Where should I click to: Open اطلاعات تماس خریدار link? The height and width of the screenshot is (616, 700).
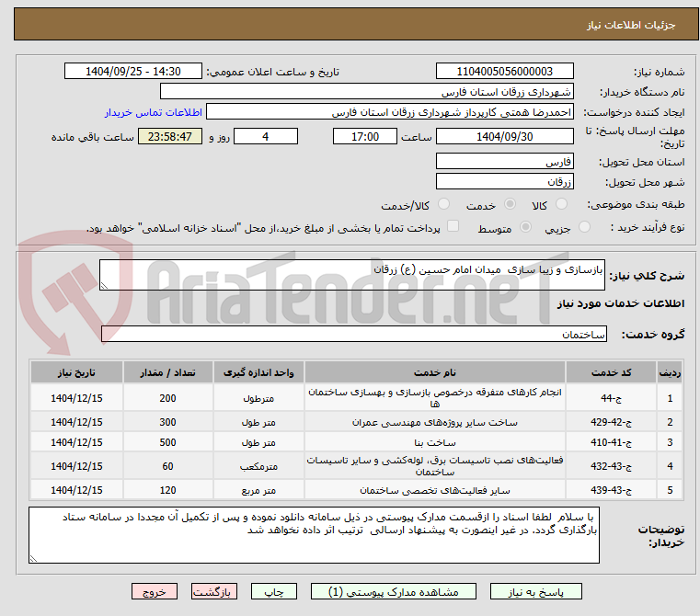(153, 112)
